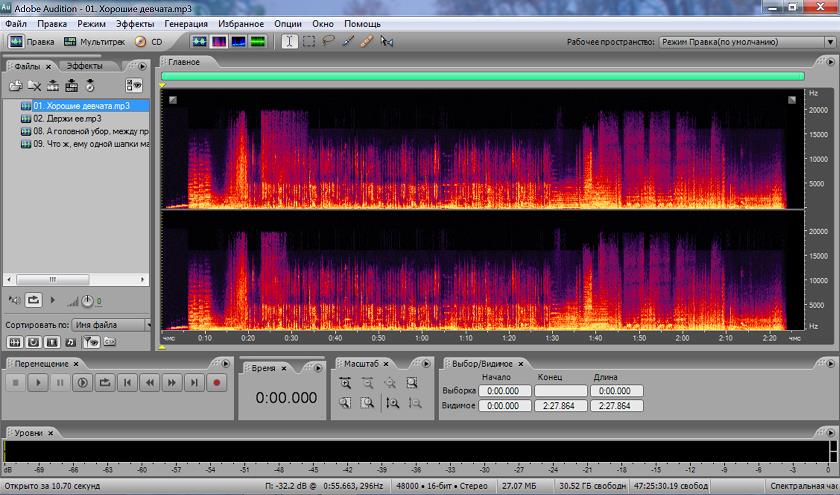Switch to the Эффекты panel tab
The width and height of the screenshot is (840, 495).
(84, 66)
